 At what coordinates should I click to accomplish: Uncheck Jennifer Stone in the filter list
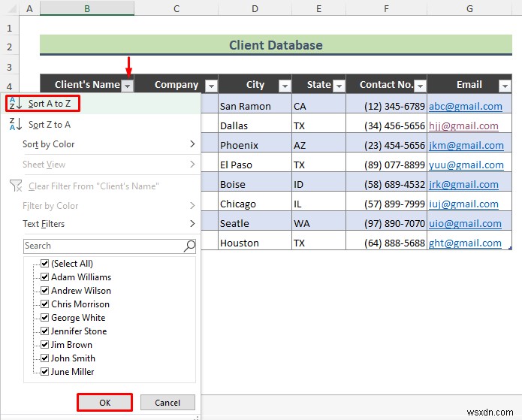point(44,331)
